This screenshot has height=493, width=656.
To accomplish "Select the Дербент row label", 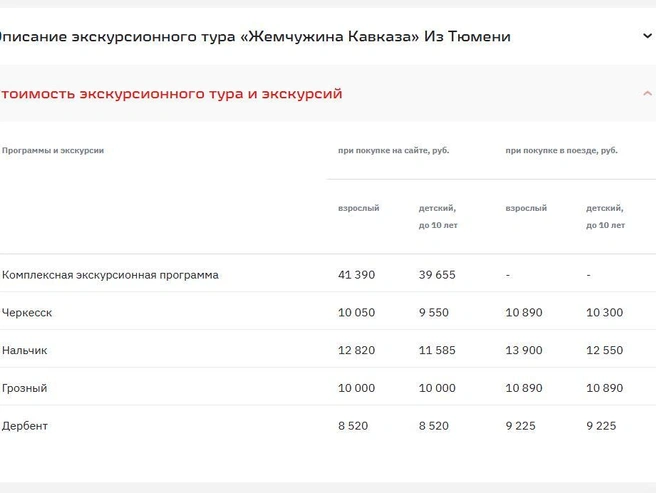I will pyautogui.click(x=25, y=426).
